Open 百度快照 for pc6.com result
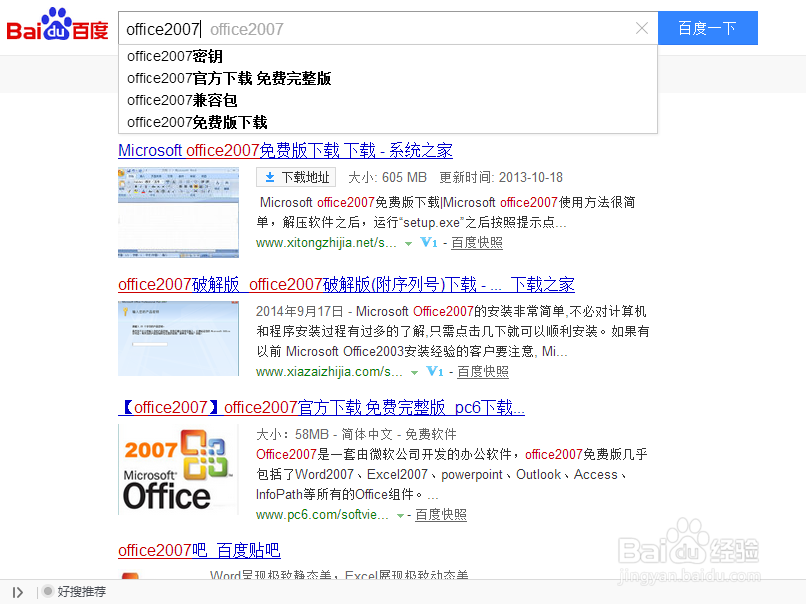The image size is (806, 604). click(441, 515)
